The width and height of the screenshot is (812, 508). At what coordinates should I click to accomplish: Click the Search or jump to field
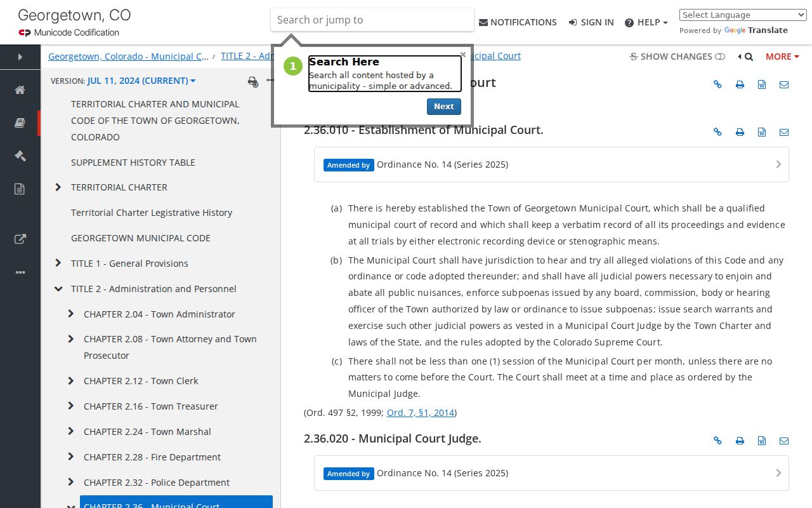pyautogui.click(x=372, y=20)
